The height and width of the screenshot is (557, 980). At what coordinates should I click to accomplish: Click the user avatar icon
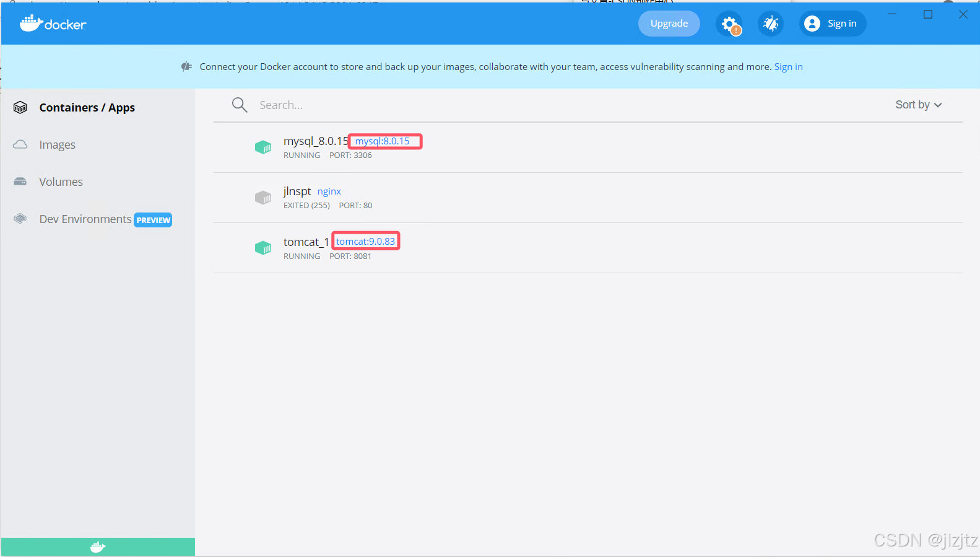(812, 24)
